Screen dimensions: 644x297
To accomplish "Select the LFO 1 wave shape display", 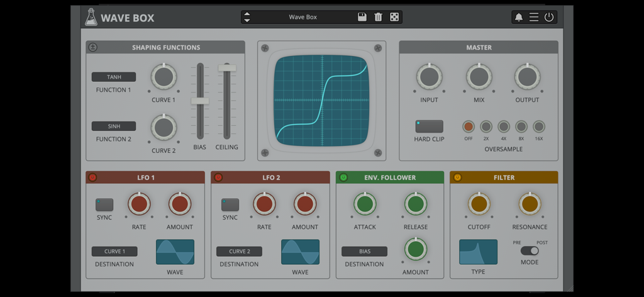I will pyautogui.click(x=175, y=252).
